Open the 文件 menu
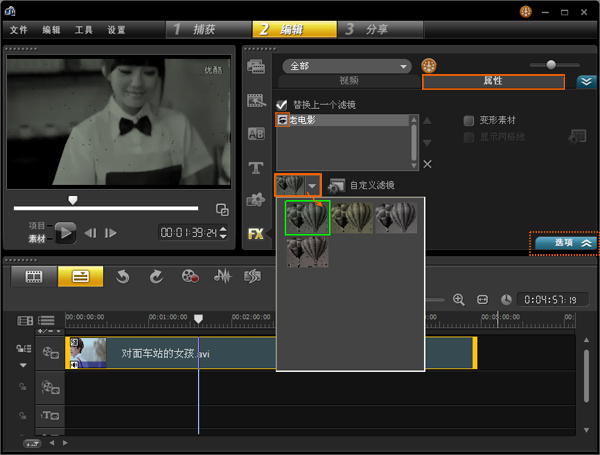This screenshot has width=600, height=455. point(18,30)
